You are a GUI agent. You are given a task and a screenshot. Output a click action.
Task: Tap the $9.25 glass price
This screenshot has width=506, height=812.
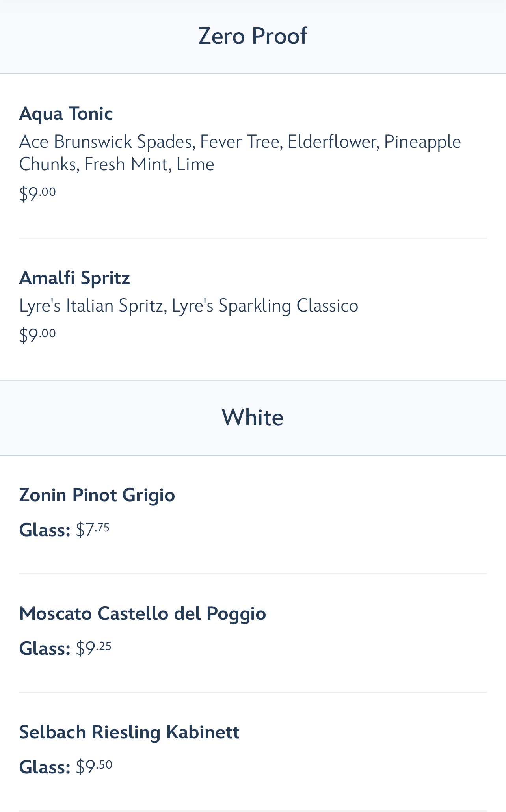(94, 648)
